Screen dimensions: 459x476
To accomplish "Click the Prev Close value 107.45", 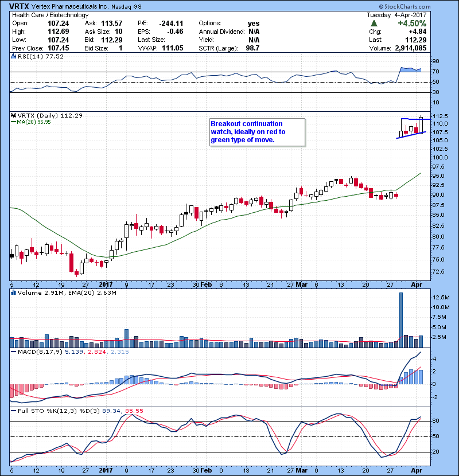I will click(59, 48).
